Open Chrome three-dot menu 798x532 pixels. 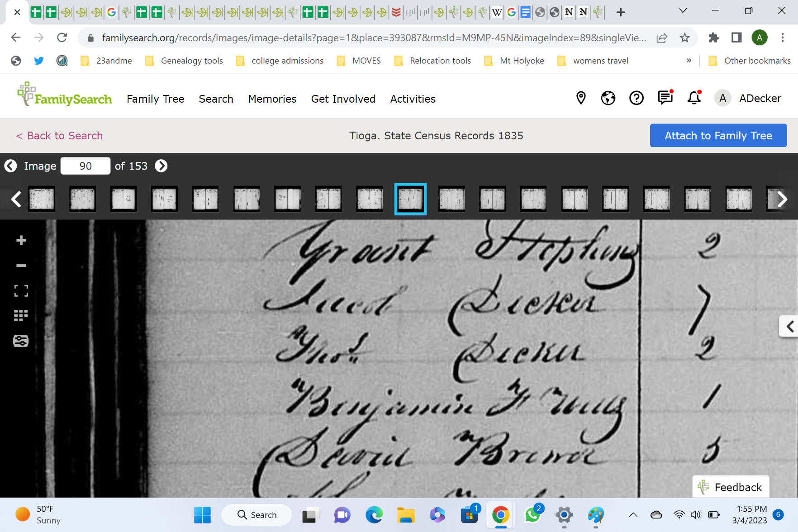point(783,38)
